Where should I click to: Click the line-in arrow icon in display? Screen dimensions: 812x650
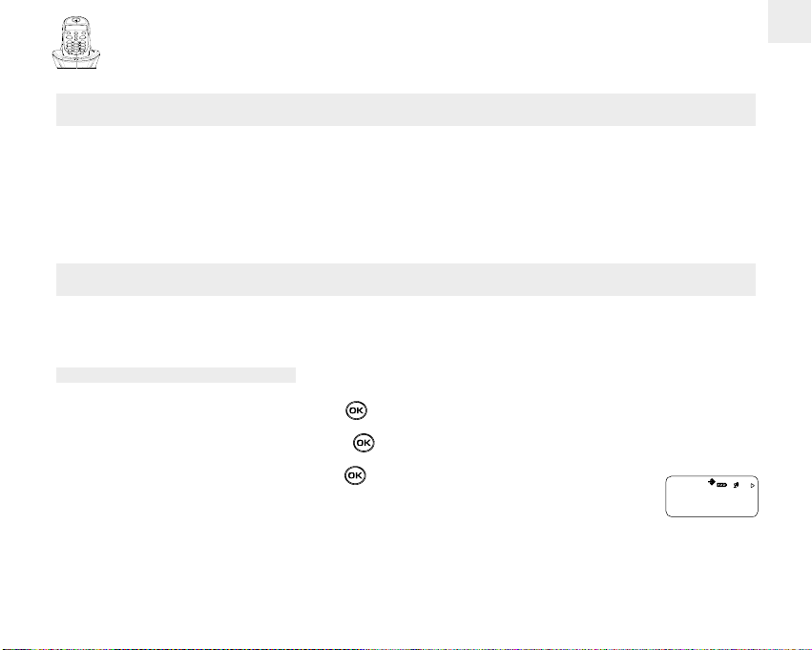click(712, 482)
